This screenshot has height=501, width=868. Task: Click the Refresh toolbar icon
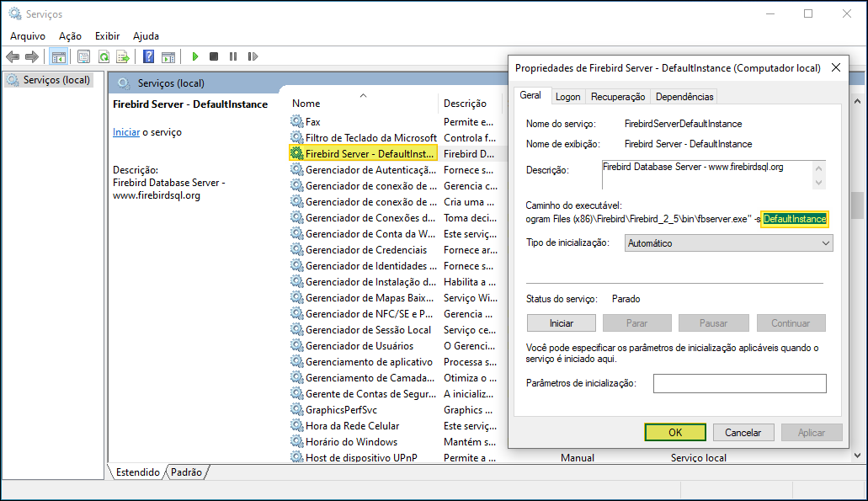coord(104,56)
